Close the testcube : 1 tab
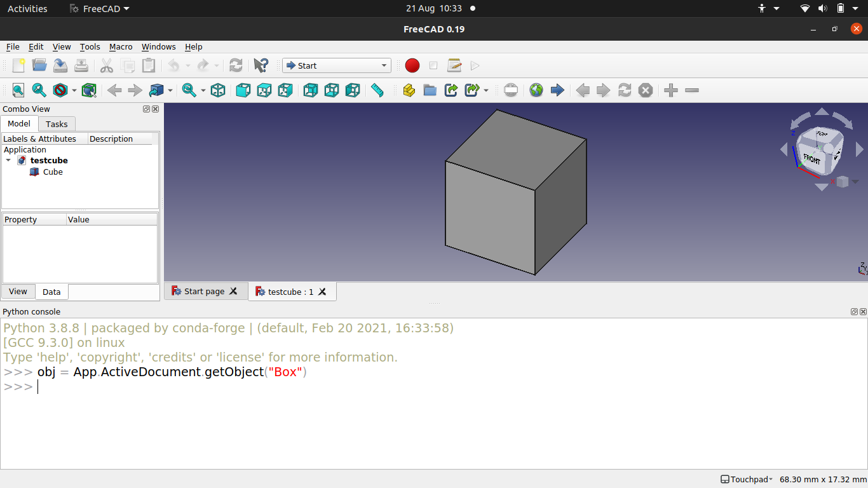The height and width of the screenshot is (488, 868). (x=322, y=292)
